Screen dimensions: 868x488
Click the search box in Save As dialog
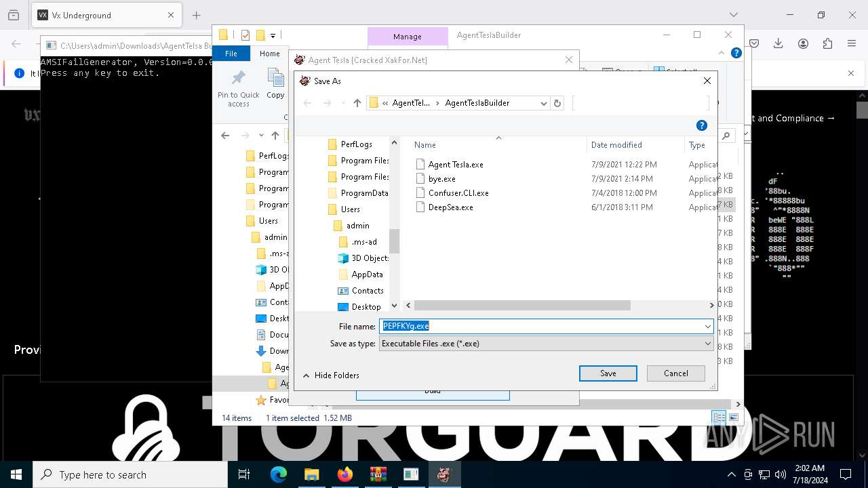(x=641, y=103)
